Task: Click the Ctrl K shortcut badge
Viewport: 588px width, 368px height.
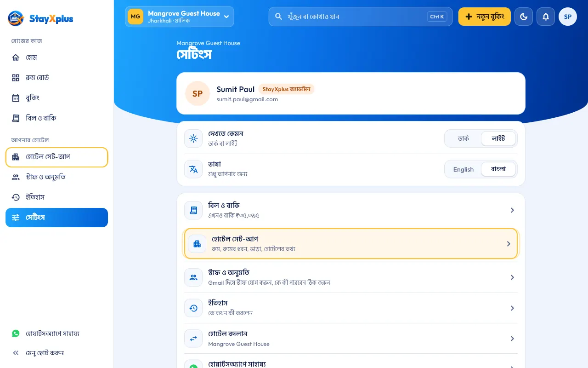Action: click(437, 17)
